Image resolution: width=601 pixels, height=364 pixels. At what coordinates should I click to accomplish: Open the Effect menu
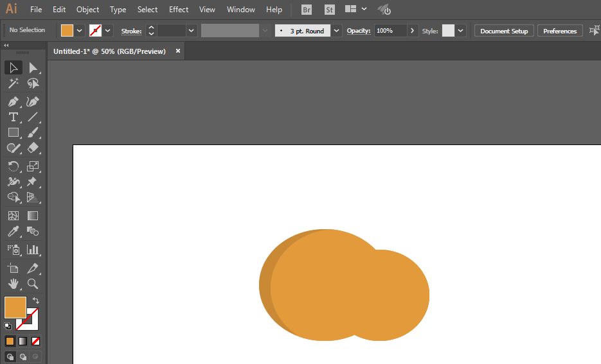[179, 10]
